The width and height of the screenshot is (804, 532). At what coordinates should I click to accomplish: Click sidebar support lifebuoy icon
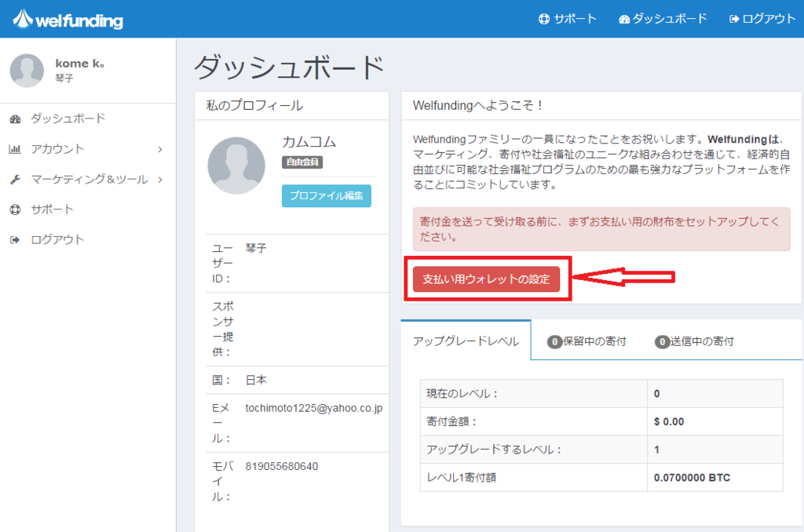pos(16,210)
